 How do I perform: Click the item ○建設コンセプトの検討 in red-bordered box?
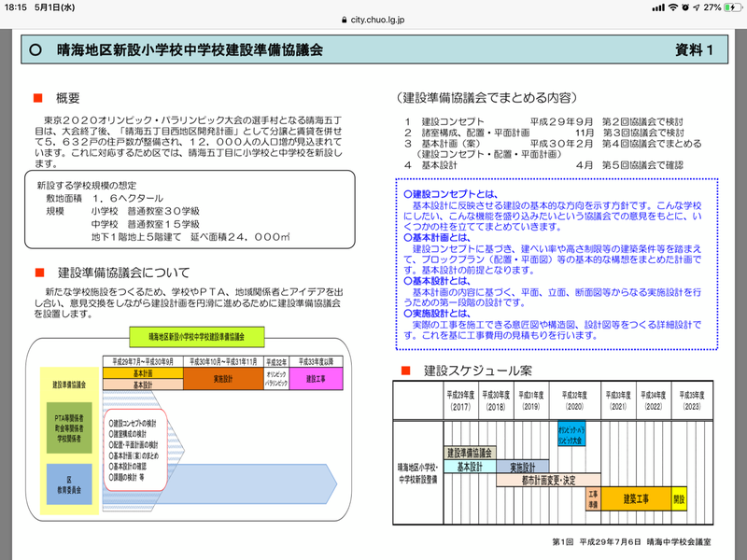coord(133,424)
